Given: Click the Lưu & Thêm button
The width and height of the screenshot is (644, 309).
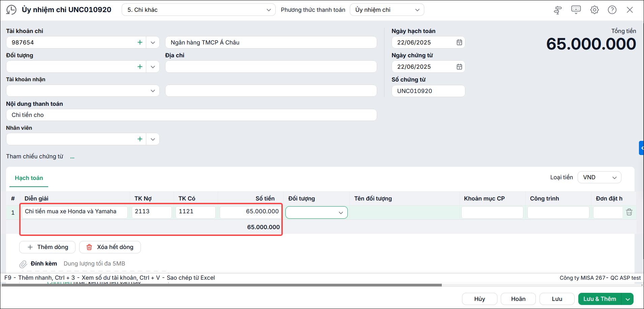Looking at the screenshot, I should [600, 299].
